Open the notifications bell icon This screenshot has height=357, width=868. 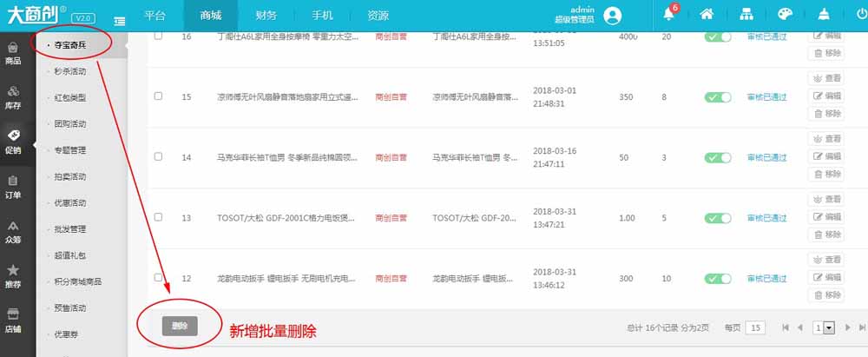668,15
